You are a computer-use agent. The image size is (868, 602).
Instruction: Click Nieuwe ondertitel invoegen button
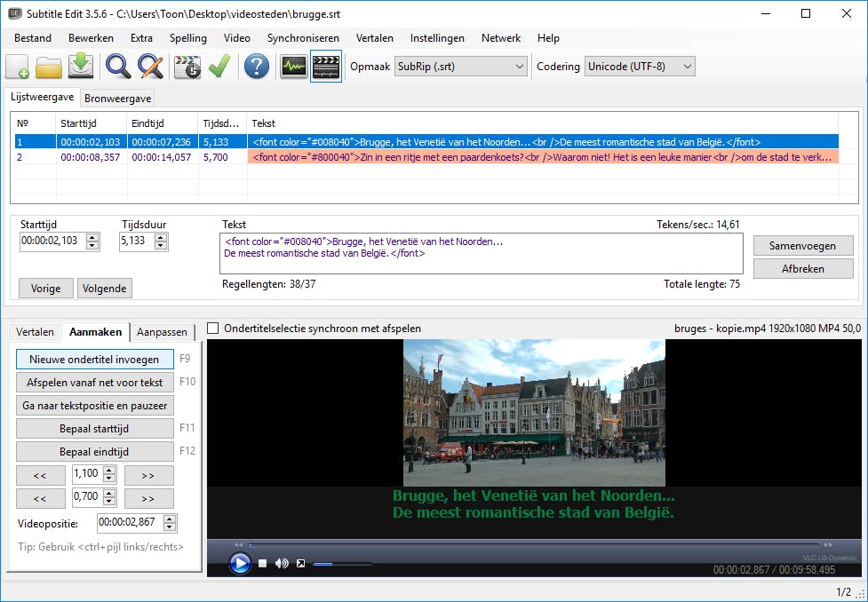94,360
